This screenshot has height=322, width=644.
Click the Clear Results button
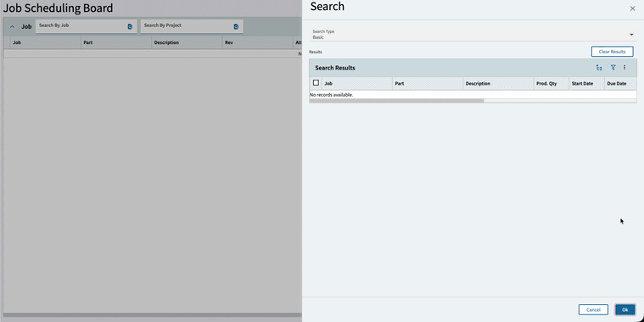[612, 52]
